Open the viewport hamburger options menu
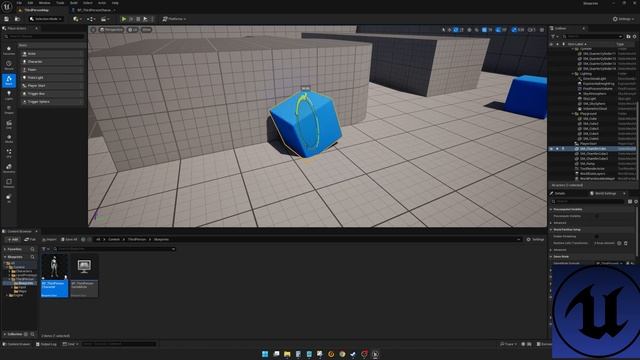Viewport: 640px width, 360px height. (x=93, y=30)
